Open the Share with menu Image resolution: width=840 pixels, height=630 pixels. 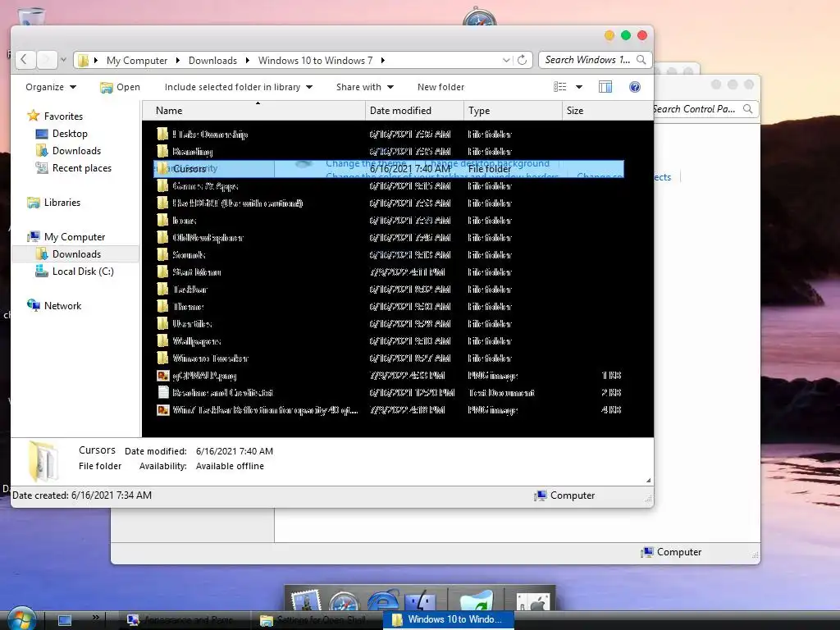[365, 87]
